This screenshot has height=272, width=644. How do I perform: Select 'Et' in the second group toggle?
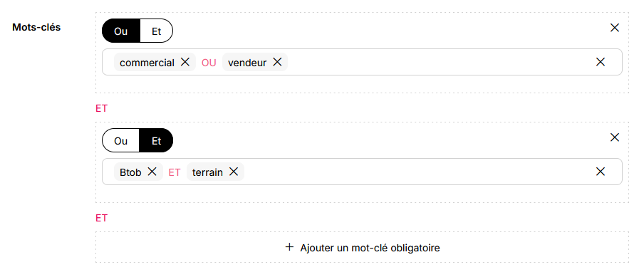click(x=156, y=141)
